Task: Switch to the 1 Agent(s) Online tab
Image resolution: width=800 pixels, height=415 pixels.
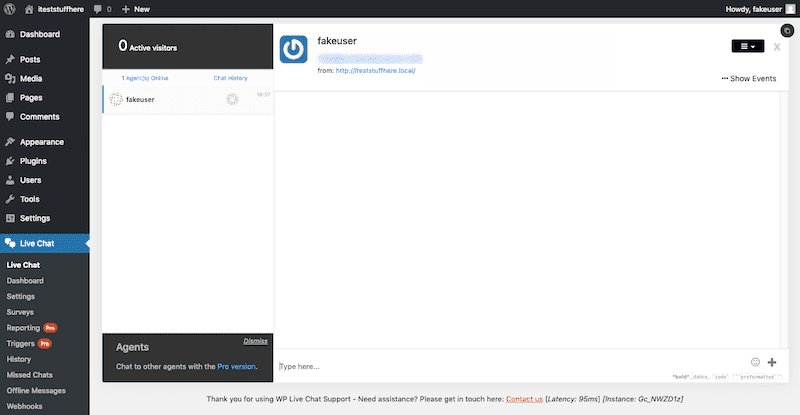Action: (145, 78)
